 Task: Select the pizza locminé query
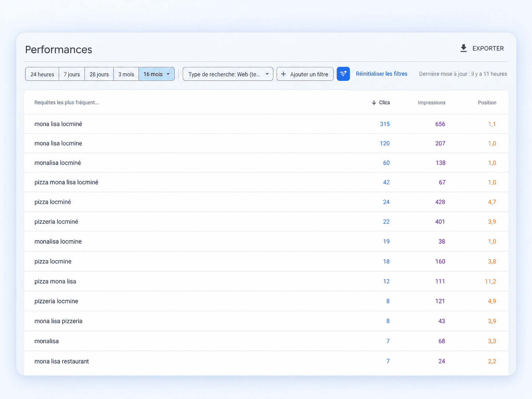click(x=53, y=202)
